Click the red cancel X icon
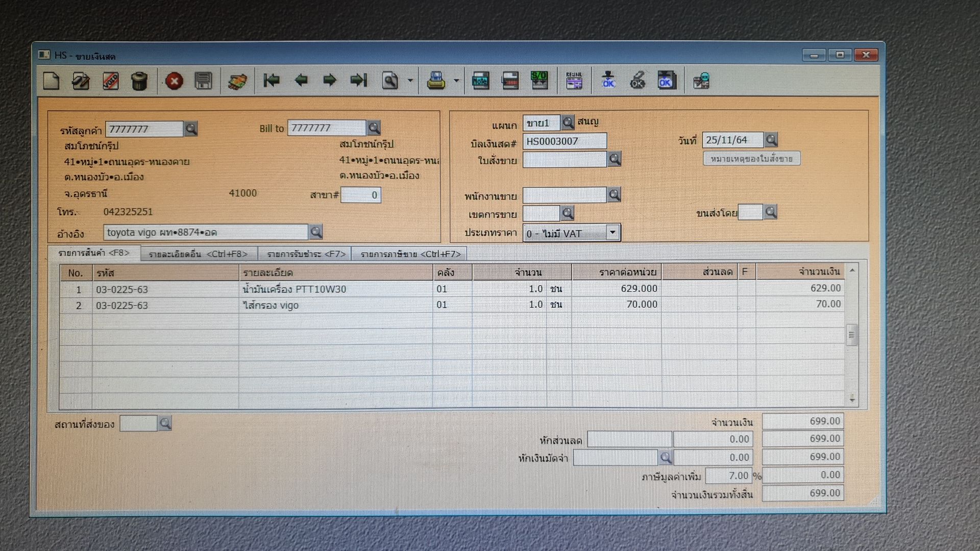This screenshot has width=980, height=551. (x=174, y=81)
